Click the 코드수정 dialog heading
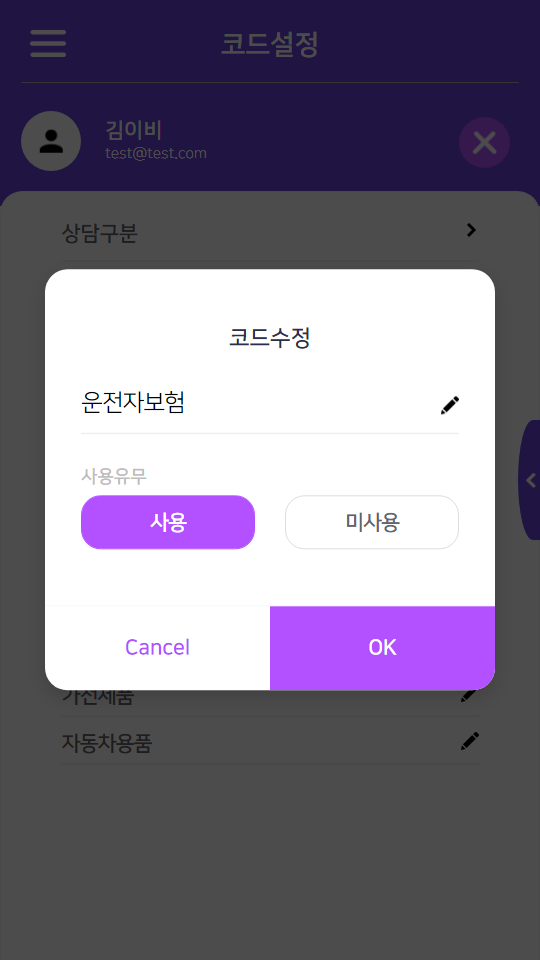Image resolution: width=540 pixels, height=960 pixels. pos(269,338)
